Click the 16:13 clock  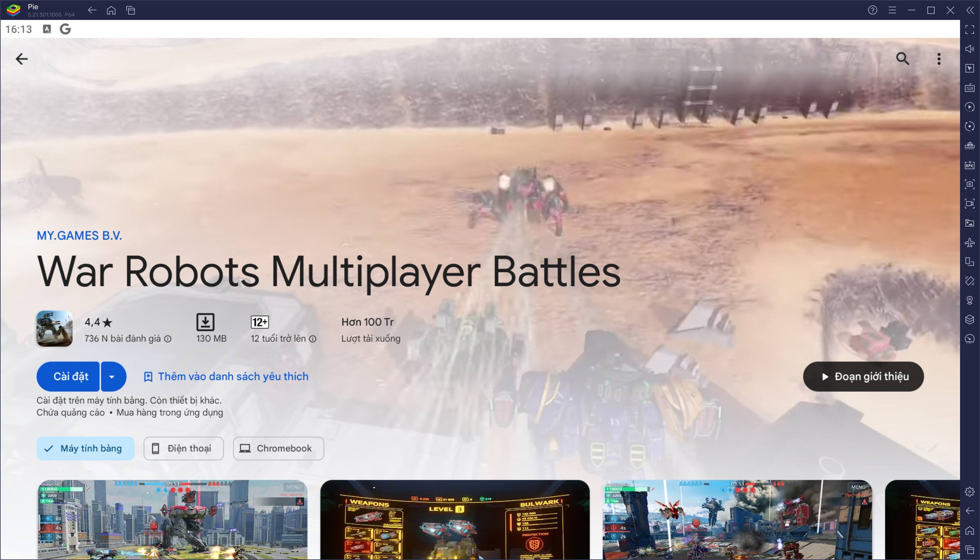[18, 29]
